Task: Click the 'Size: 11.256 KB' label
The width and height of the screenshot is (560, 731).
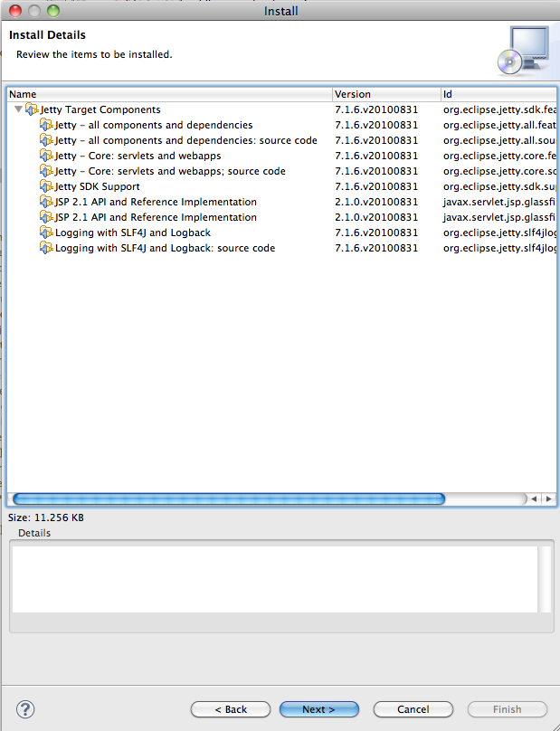Action: click(46, 517)
